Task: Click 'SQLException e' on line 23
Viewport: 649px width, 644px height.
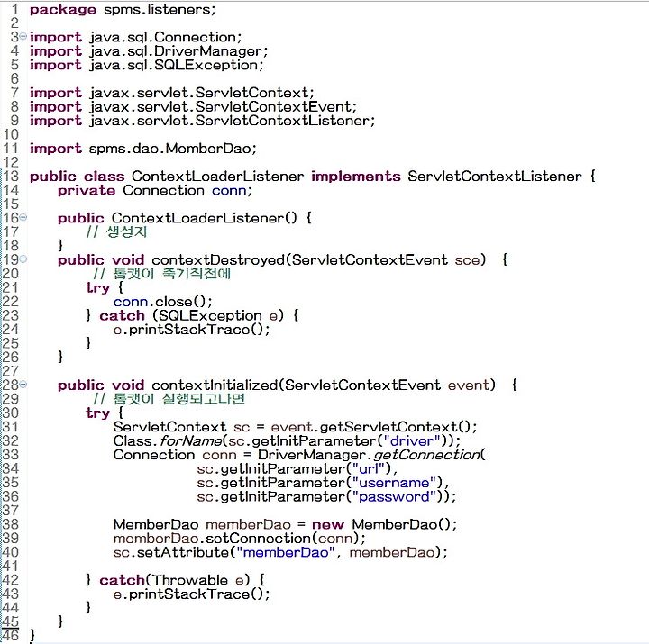Action: (218, 316)
